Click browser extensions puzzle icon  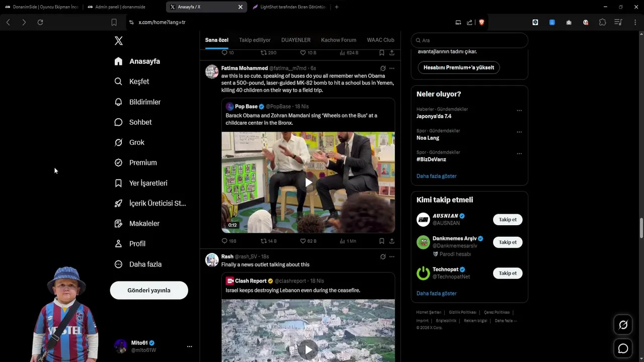(602, 22)
